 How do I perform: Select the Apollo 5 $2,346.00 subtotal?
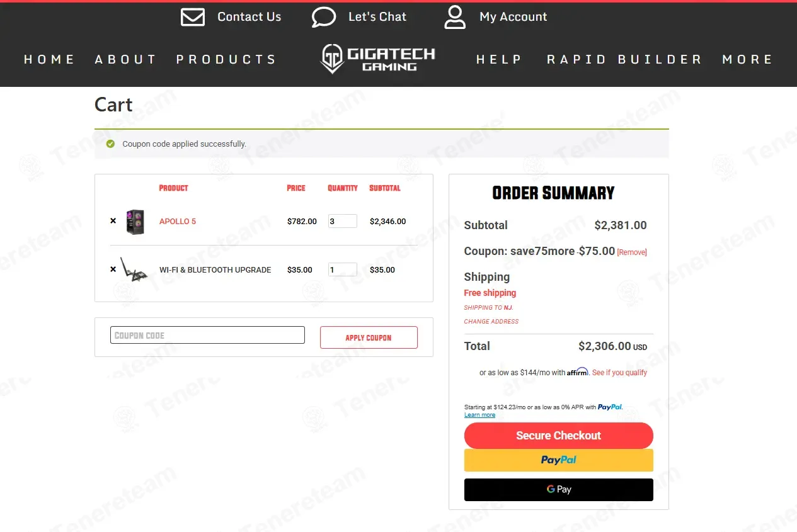(387, 222)
